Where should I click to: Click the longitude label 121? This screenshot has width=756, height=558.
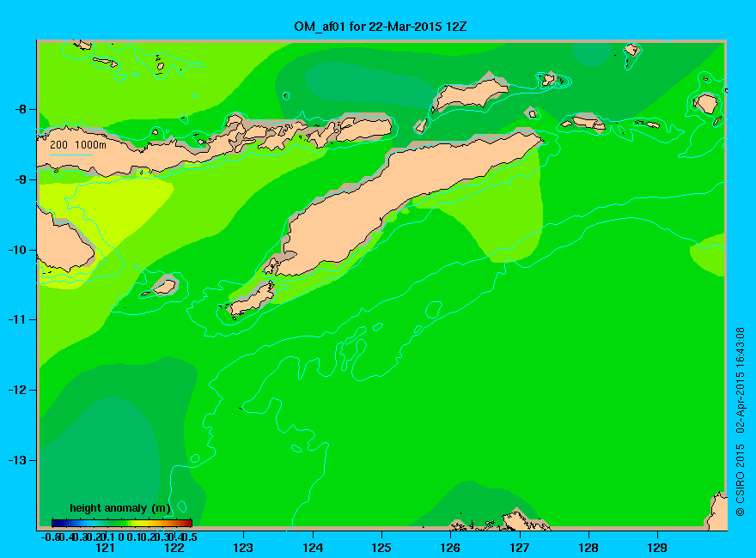point(105,548)
